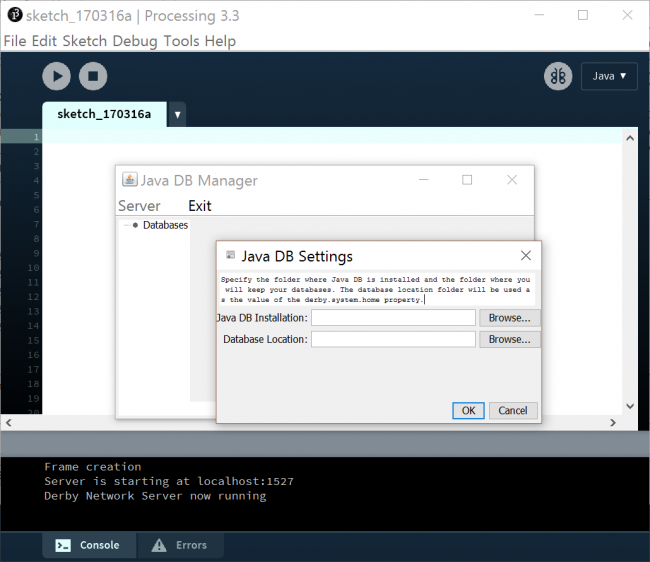Select the Databases tree node
The width and height of the screenshot is (650, 562).
tap(165, 225)
